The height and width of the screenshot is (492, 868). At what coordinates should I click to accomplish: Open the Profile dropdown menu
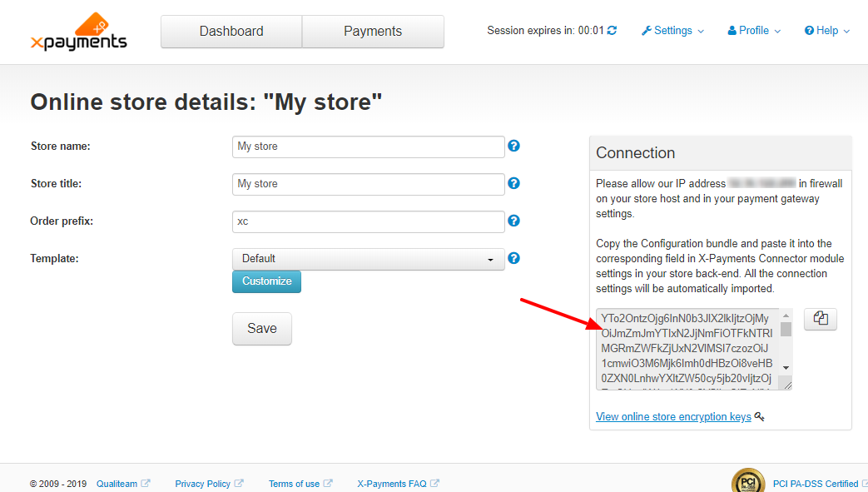754,31
